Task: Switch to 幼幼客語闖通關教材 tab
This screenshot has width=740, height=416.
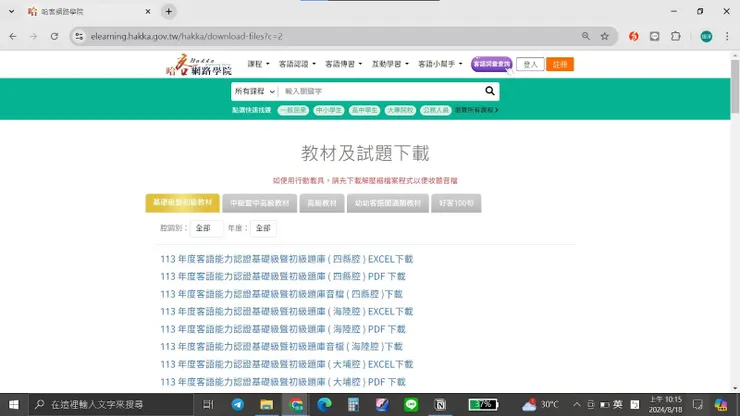Action: tap(387, 203)
